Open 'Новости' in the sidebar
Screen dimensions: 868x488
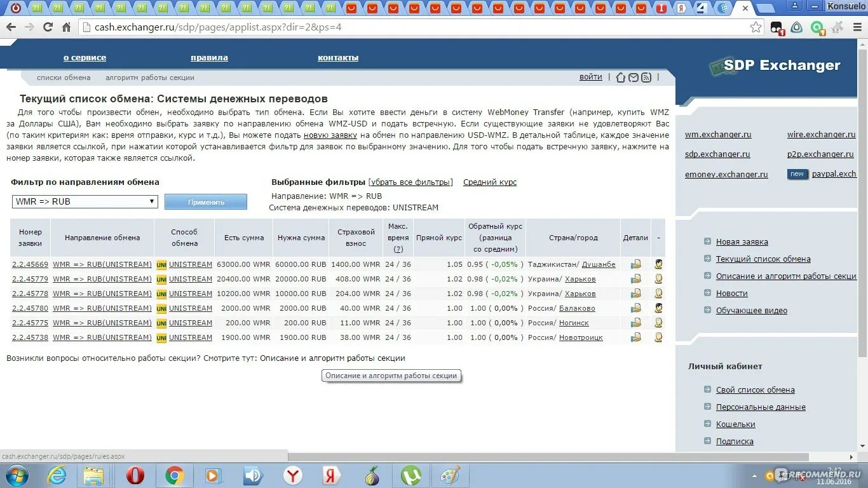click(731, 294)
